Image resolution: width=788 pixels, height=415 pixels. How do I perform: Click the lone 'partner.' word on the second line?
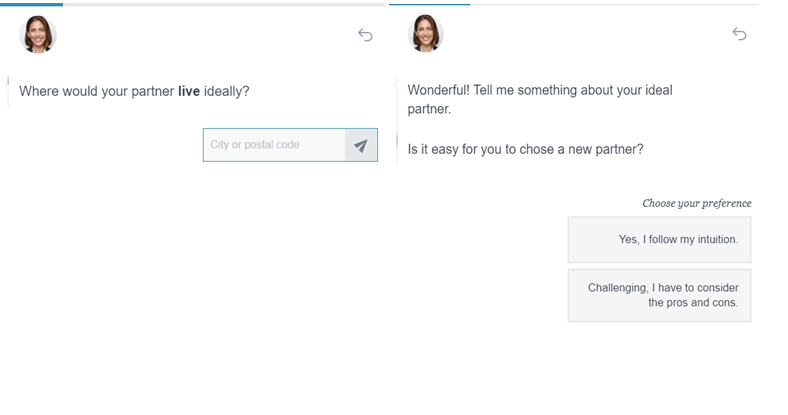tap(430, 109)
